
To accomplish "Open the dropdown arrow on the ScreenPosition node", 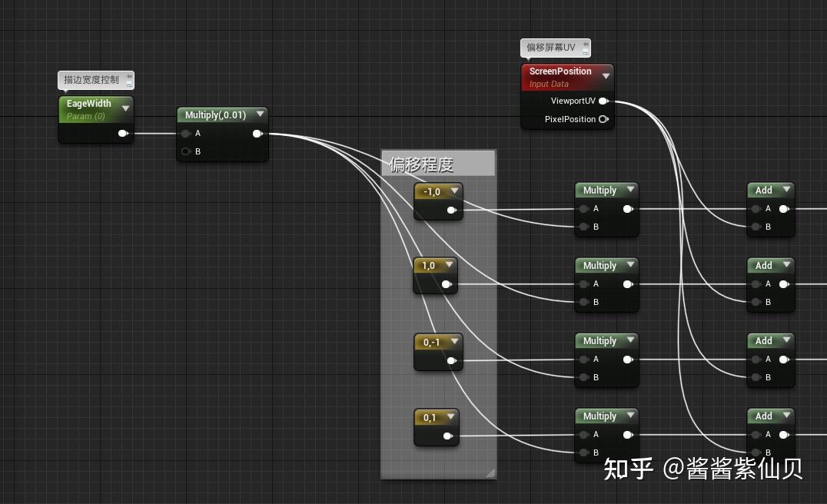I will click(x=606, y=76).
